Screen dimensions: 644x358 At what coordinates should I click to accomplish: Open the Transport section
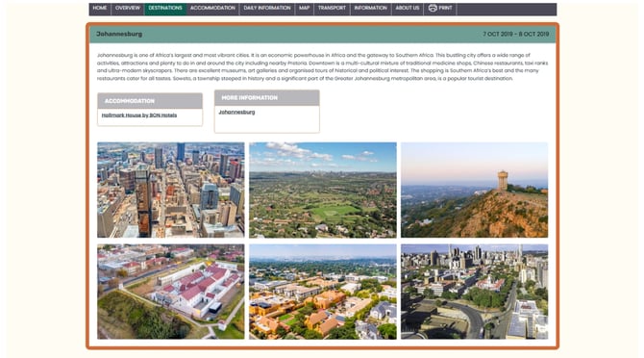coord(332,9)
